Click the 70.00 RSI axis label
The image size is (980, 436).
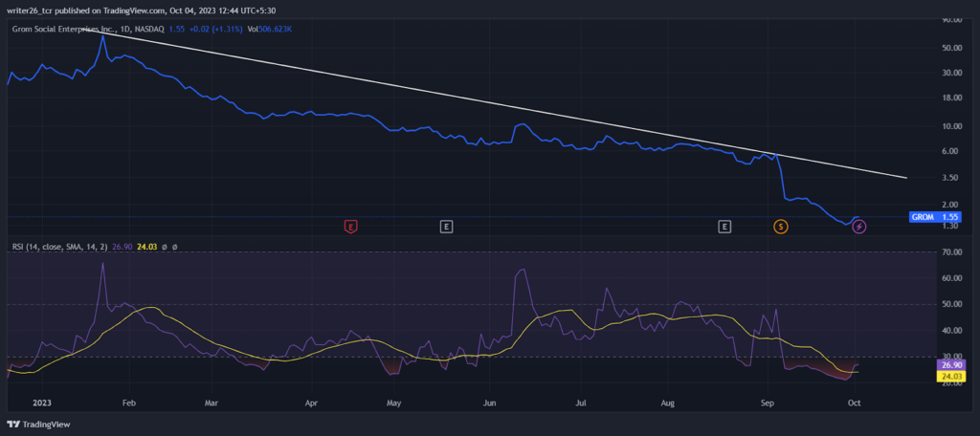tap(952, 252)
